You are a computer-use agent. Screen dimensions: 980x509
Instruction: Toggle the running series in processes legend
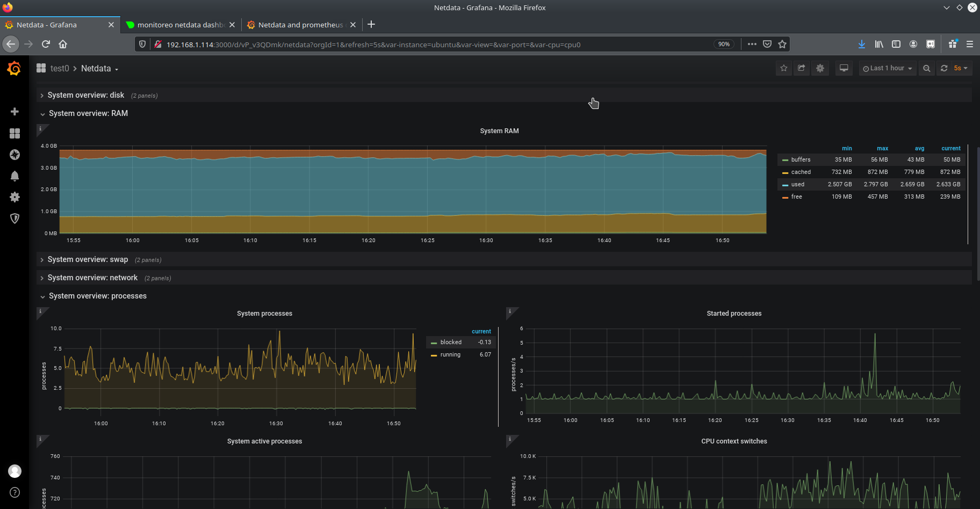pyautogui.click(x=450, y=354)
